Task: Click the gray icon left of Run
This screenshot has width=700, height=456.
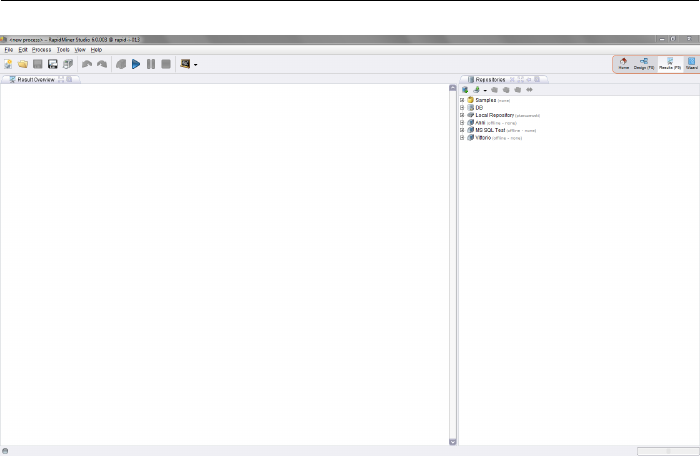Action: point(121,64)
